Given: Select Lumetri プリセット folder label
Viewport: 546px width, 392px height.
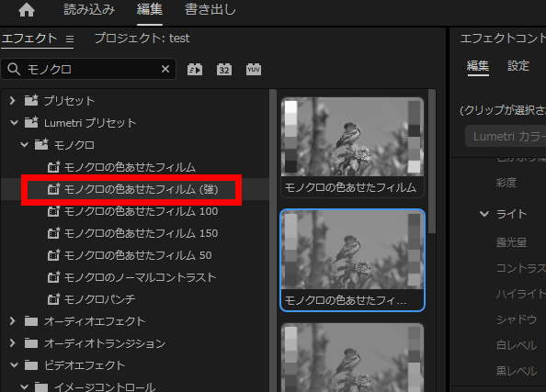Looking at the screenshot, I should click(x=90, y=123).
